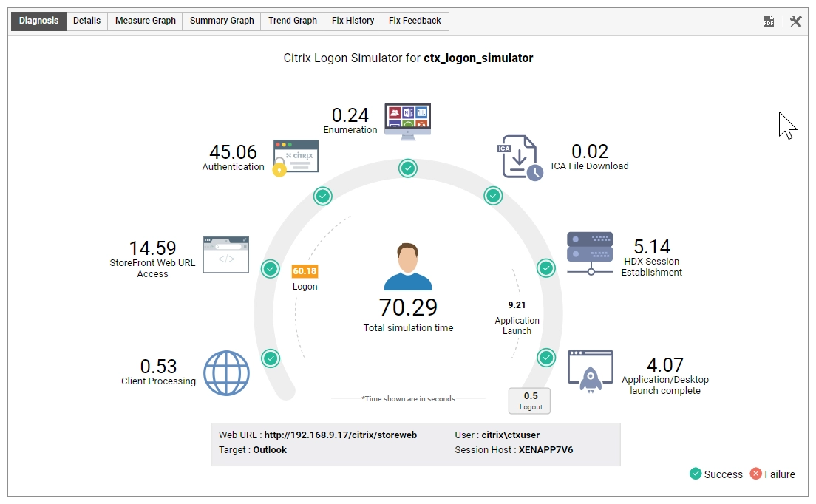
Task: Click the 'HDX Session Establishment' label
Action: pyautogui.click(x=652, y=267)
